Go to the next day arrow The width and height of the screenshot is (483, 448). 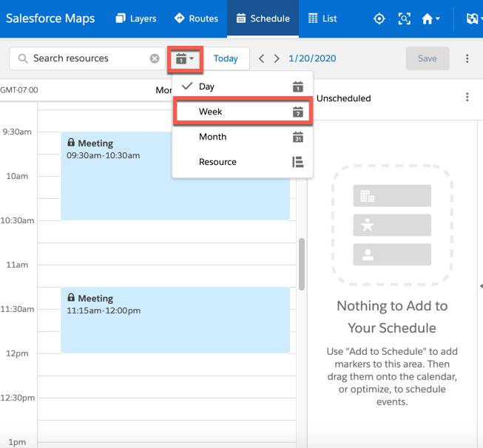click(x=277, y=58)
